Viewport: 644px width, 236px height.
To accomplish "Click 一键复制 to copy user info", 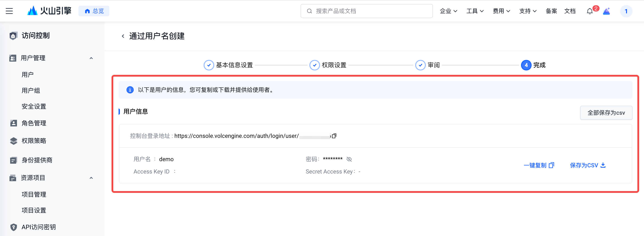I will click(x=539, y=165).
